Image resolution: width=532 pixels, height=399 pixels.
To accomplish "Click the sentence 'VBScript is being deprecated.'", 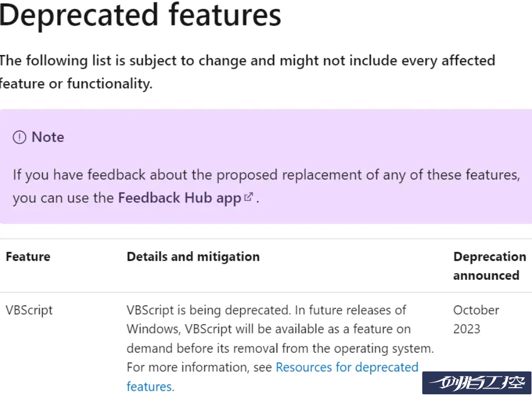I will tap(208, 310).
